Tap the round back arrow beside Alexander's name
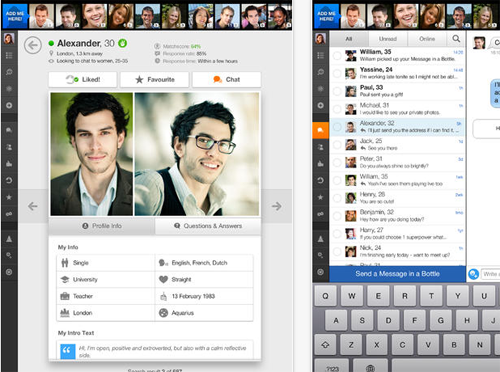500x372 pixels. 33,45
